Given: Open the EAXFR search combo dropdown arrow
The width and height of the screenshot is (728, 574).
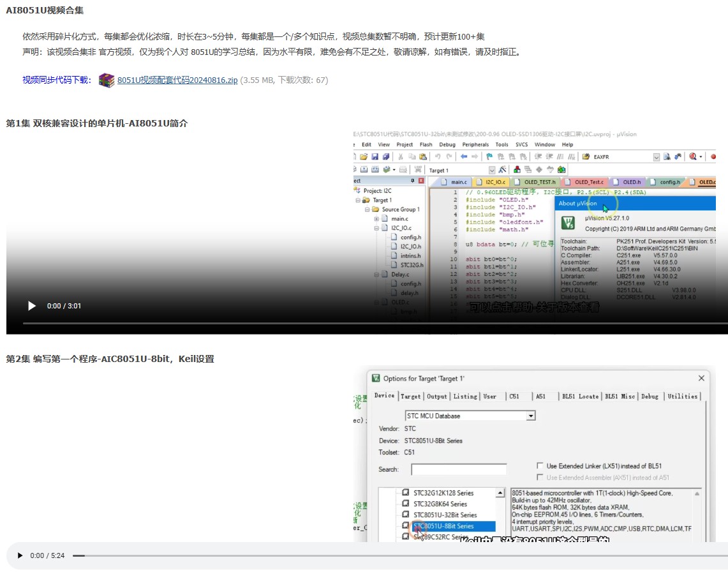Looking at the screenshot, I should coord(656,157).
